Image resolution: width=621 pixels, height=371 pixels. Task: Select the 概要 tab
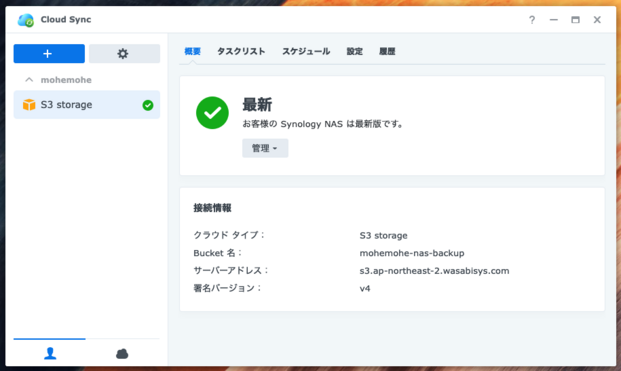(192, 51)
